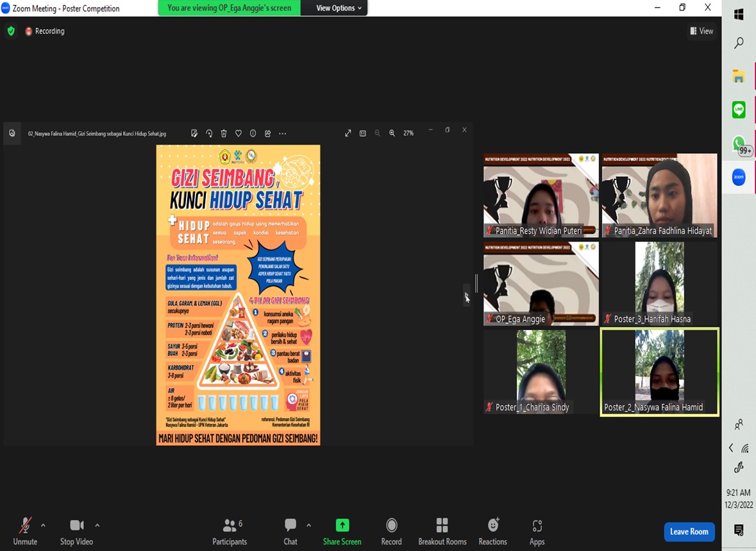Screen dimensions: 756x551
Task: Open the View Options dropdown
Action: pyautogui.click(x=339, y=8)
